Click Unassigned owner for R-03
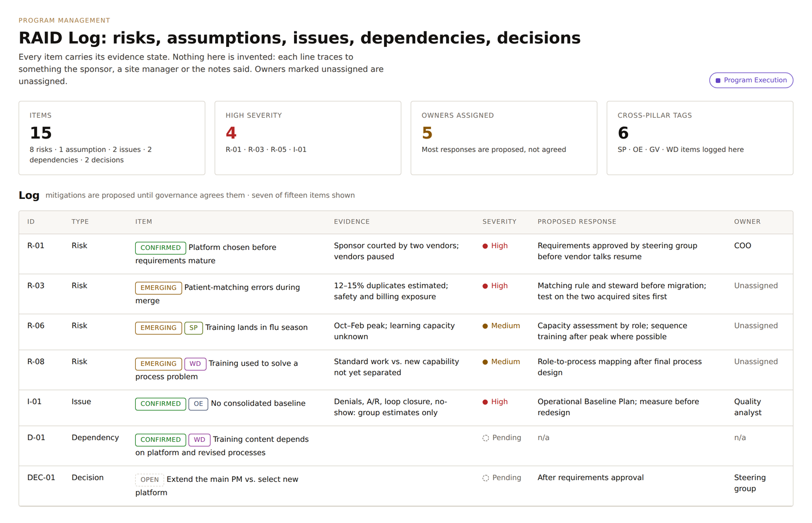Viewport: 812px width, 523px height. point(756,286)
